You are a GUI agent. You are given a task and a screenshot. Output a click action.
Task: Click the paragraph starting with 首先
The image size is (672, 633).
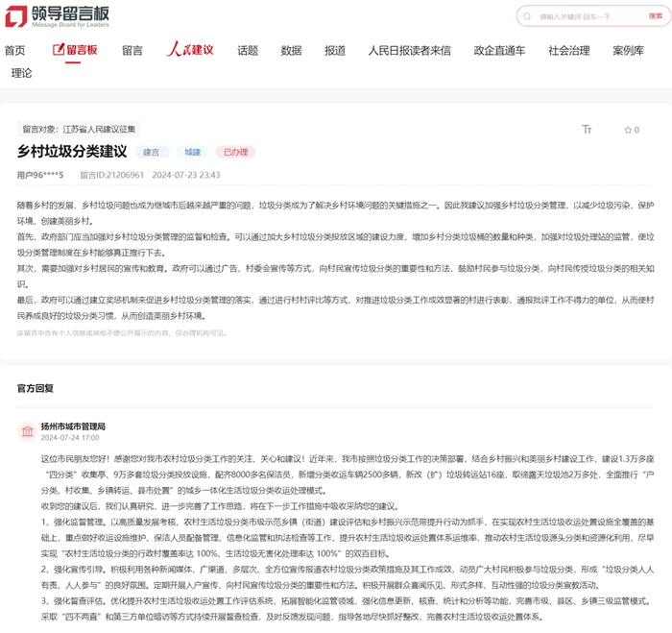tap(336, 244)
